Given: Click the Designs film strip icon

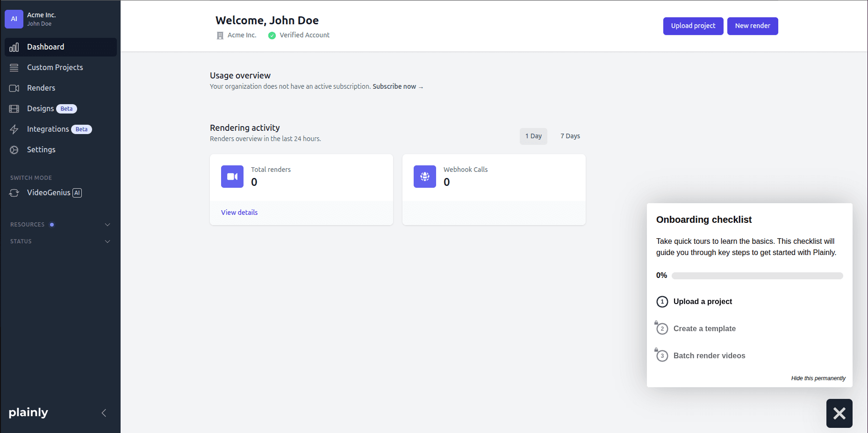Looking at the screenshot, I should click(14, 109).
